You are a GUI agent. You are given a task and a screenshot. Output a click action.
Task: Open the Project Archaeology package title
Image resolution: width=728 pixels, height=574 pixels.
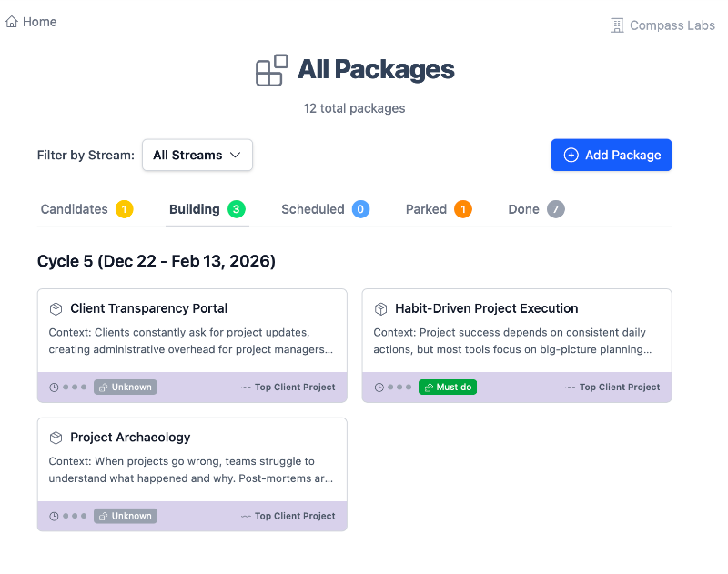click(130, 438)
